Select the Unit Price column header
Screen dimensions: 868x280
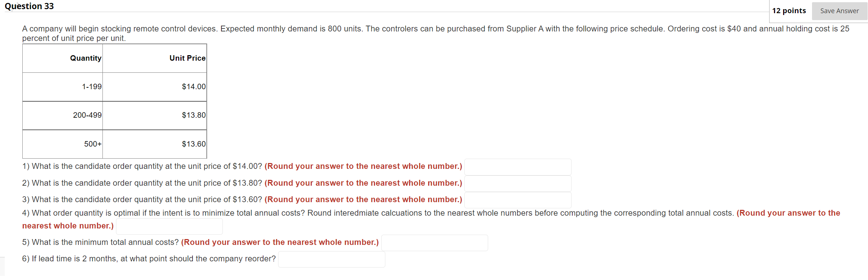(x=187, y=58)
